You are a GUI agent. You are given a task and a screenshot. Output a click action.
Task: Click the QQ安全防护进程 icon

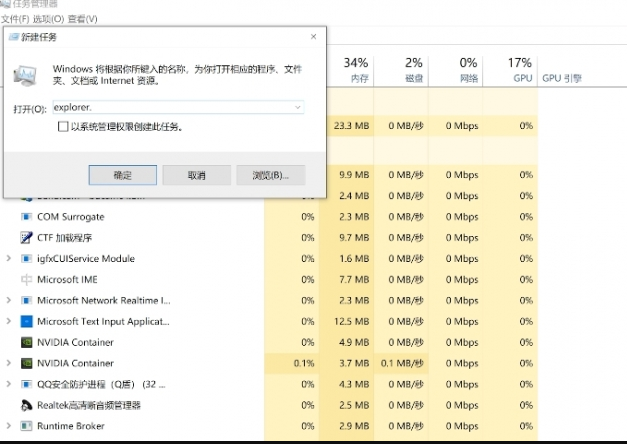26,384
